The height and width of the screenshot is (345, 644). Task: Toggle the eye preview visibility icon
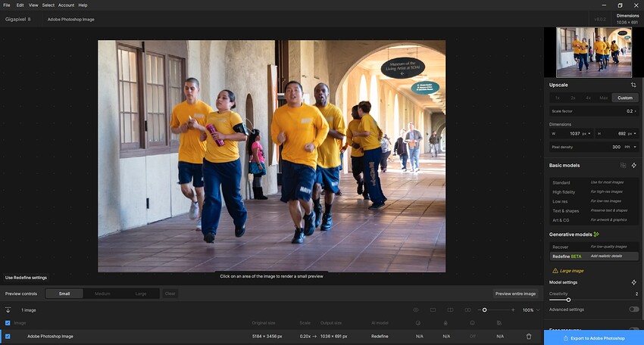(x=415, y=310)
